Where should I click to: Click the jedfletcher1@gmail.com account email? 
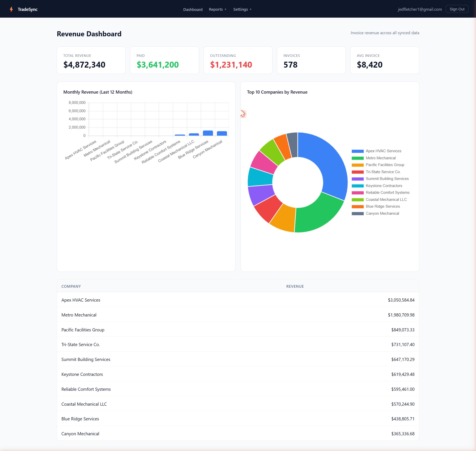420,9
